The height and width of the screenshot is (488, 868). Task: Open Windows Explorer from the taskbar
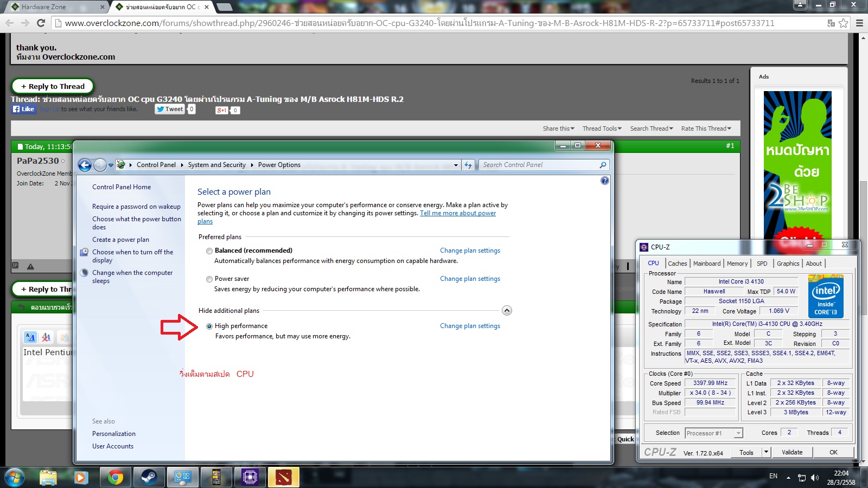[48, 477]
